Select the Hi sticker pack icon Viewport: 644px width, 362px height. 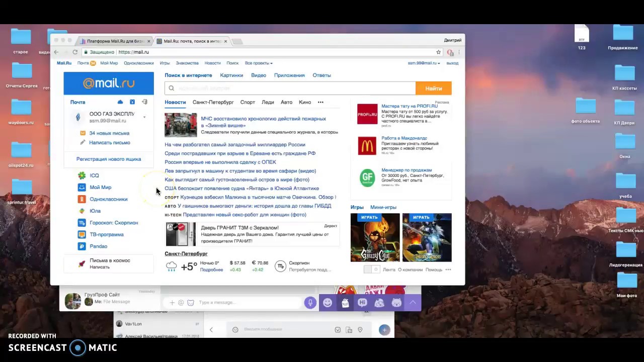point(362,302)
